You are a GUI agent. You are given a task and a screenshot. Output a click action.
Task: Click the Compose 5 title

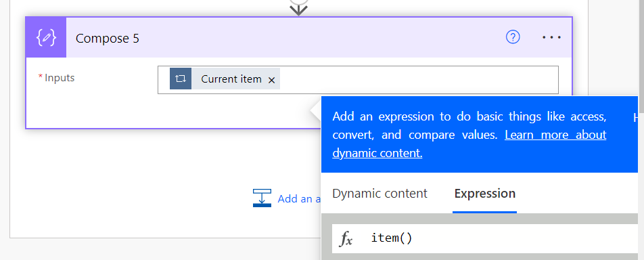[108, 39]
